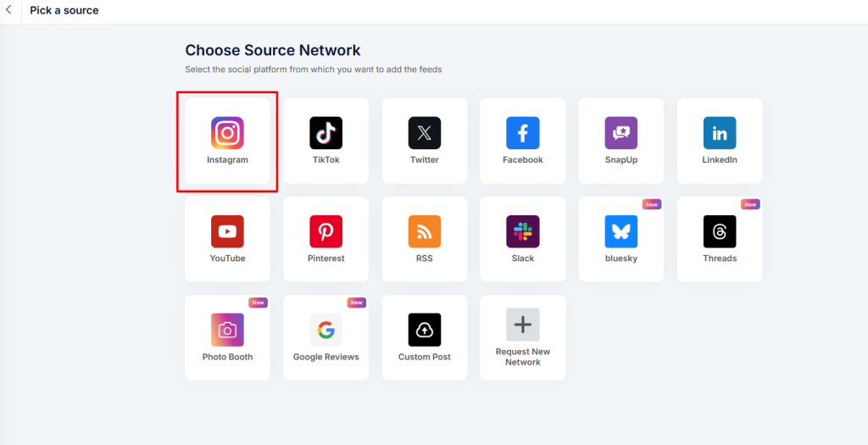Click the New badge on Photo Booth card

click(x=258, y=303)
